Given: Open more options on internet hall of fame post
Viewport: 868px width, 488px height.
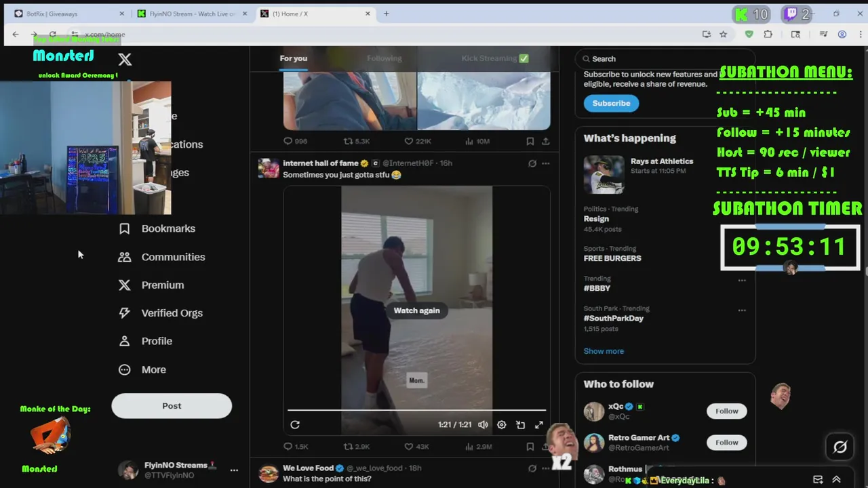Looking at the screenshot, I should 546,163.
